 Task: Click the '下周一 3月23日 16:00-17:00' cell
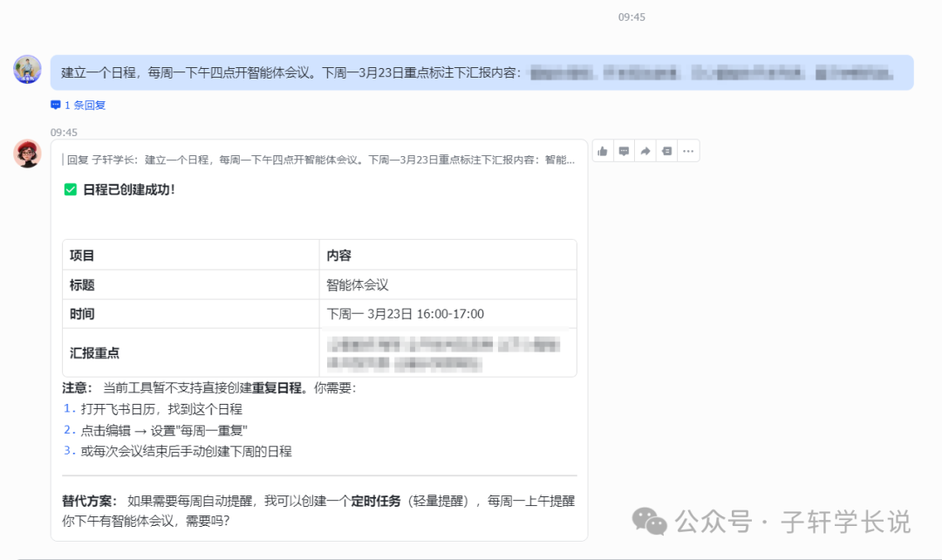[448, 314]
